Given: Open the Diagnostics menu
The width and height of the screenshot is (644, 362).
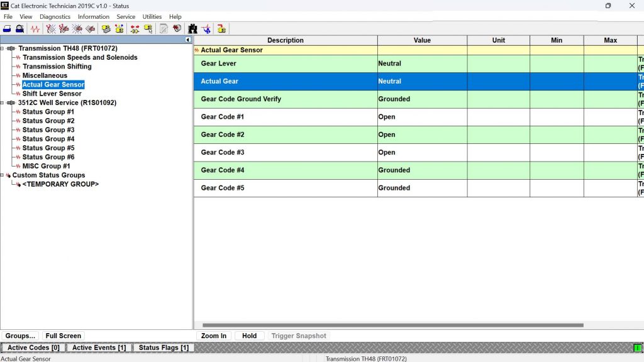Looking at the screenshot, I should pos(55,17).
